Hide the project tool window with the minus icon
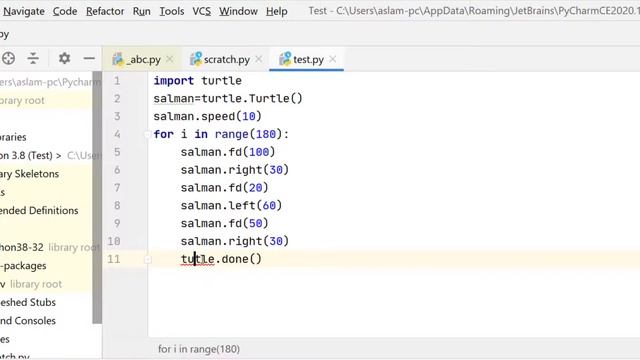The image size is (640, 360). (89, 58)
